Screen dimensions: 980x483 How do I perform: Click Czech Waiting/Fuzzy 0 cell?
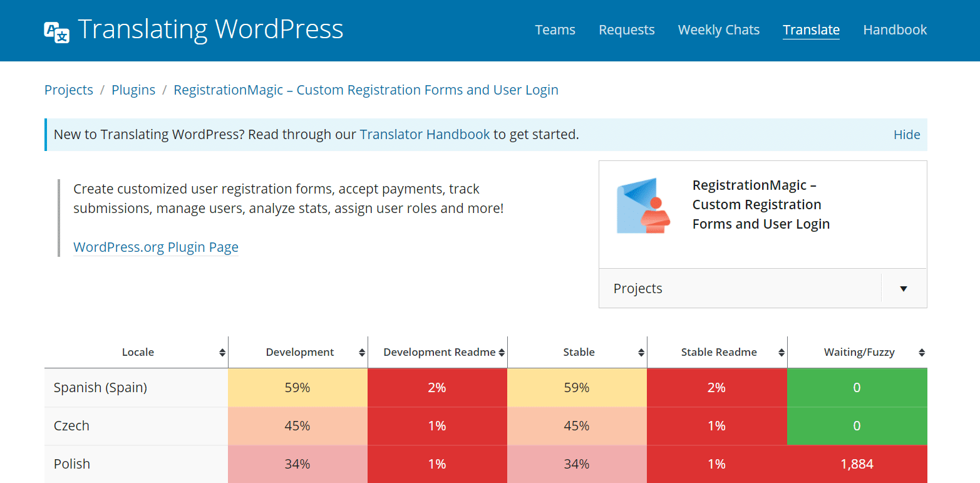(857, 426)
